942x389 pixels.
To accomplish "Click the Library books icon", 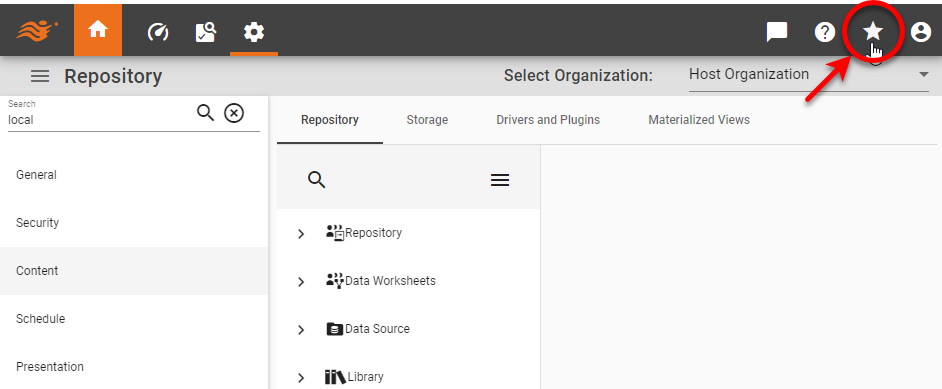I will pyautogui.click(x=335, y=377).
